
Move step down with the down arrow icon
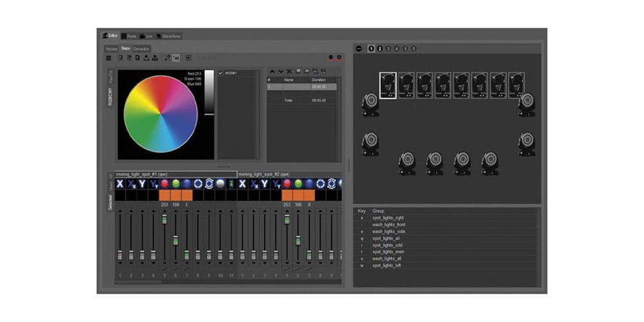pyautogui.click(x=281, y=71)
